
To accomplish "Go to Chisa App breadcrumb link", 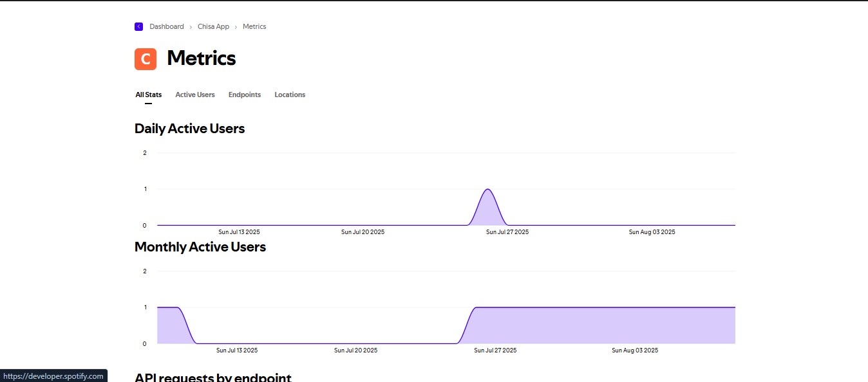I will 213,26.
